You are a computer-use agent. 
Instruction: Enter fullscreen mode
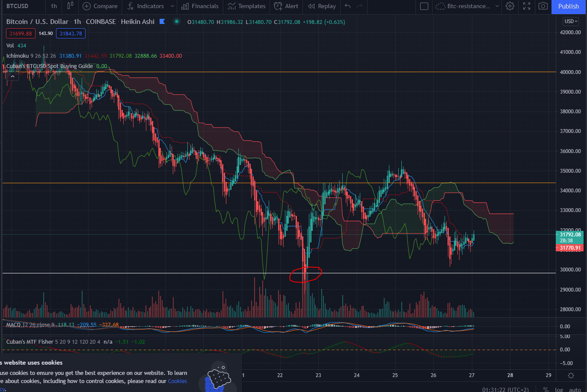527,6
